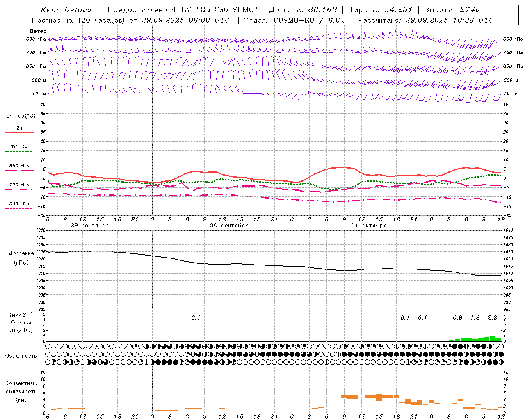Click the station name Kem_Belovo in header

pos(66,10)
